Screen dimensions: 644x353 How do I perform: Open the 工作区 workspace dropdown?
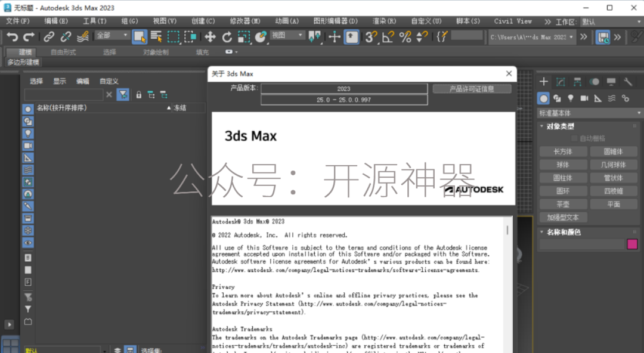(611, 22)
